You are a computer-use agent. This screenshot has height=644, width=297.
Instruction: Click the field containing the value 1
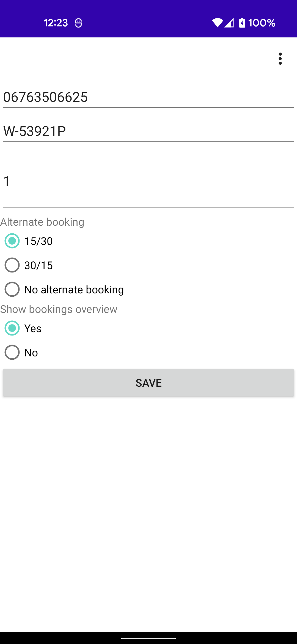(148, 181)
